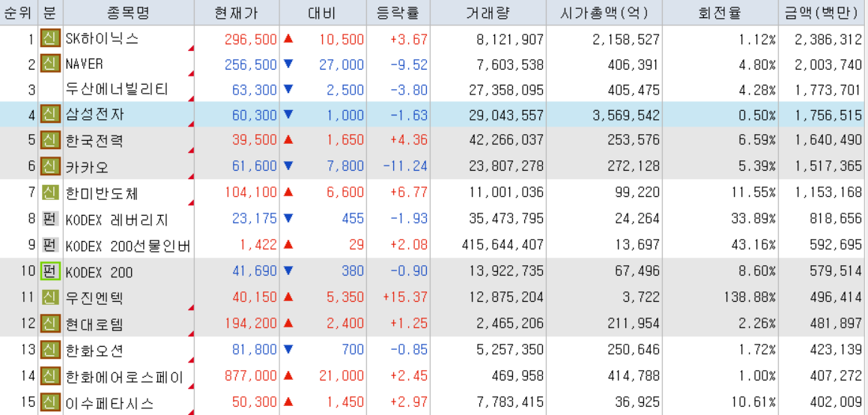Select stock name KODEX 200선물인버
Viewport: 868px width, 415px height.
(128, 246)
